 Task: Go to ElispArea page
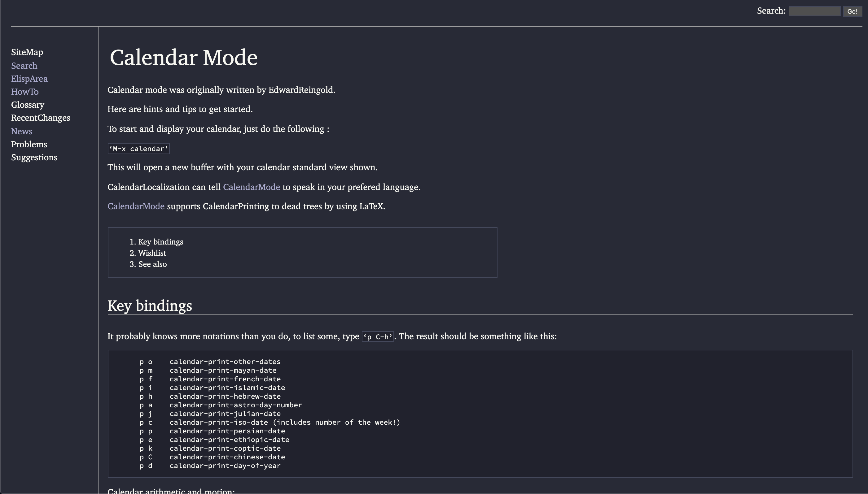pos(29,79)
